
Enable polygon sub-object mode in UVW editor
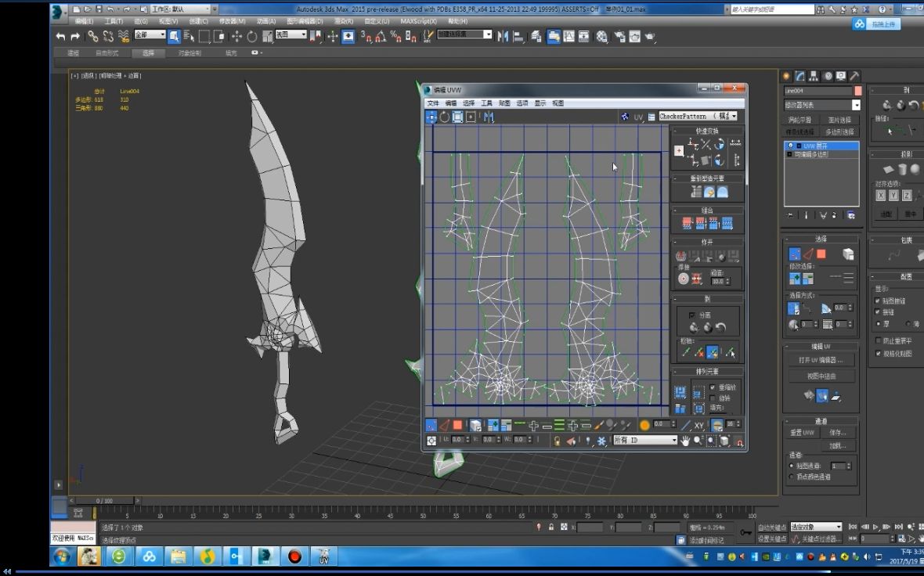457,425
